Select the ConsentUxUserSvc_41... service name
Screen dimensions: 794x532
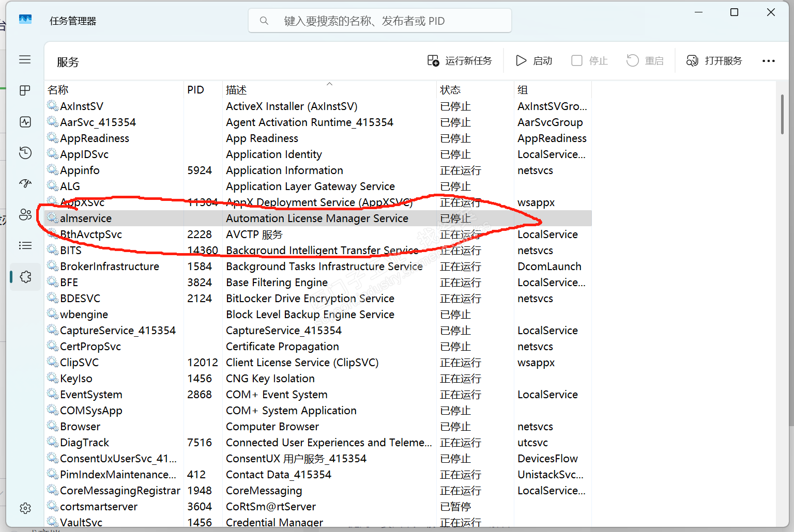(118, 459)
